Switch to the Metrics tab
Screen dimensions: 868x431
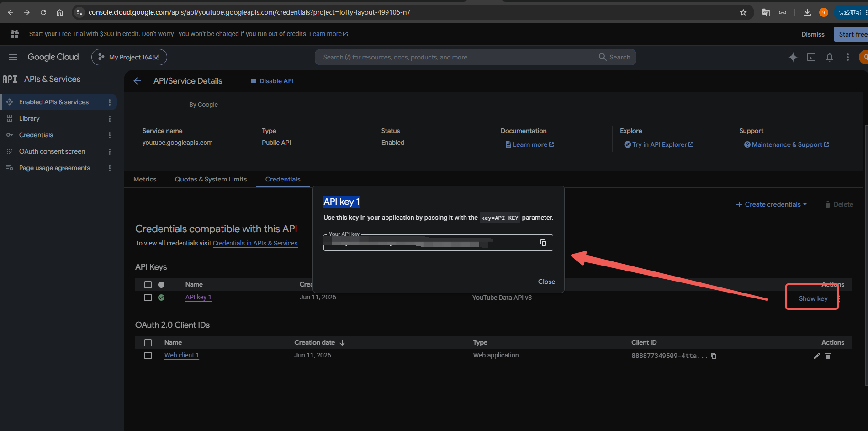pyautogui.click(x=145, y=179)
